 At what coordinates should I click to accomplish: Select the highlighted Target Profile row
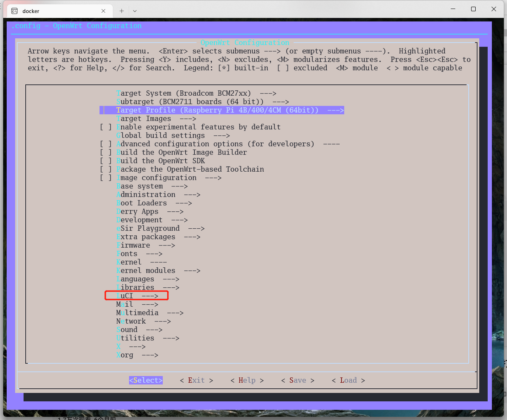point(222,110)
